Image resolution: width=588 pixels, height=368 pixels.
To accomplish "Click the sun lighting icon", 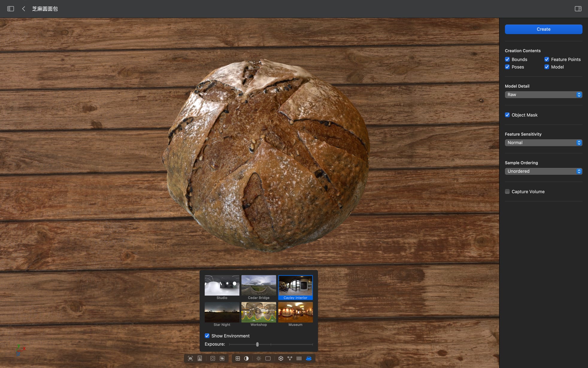I will pyautogui.click(x=259, y=358).
